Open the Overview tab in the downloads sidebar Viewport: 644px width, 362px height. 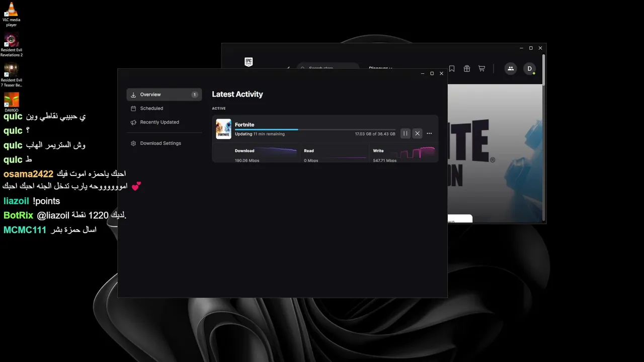[164, 95]
